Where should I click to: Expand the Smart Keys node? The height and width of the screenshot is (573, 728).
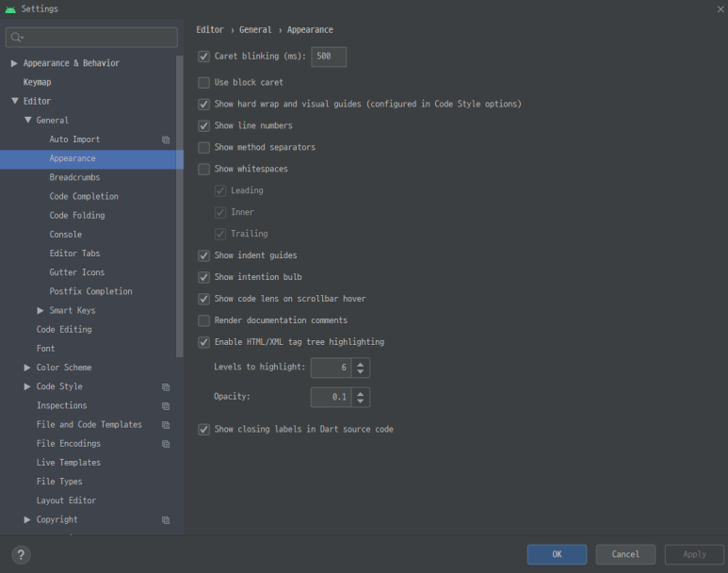40,310
